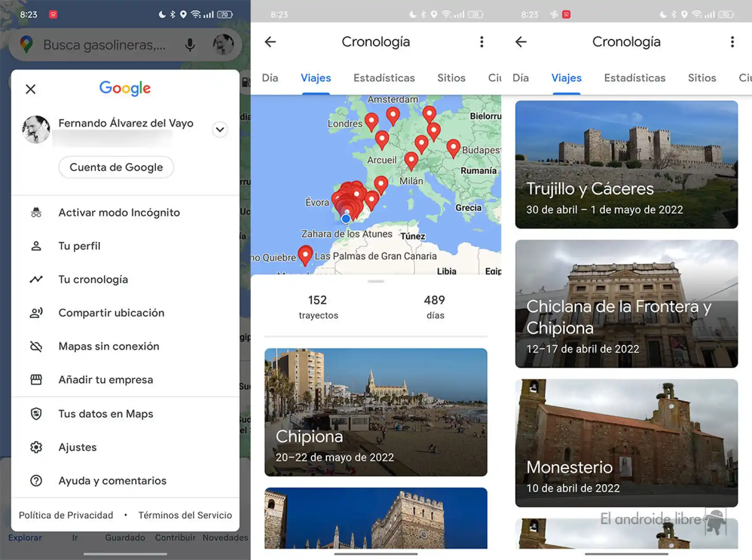752x560 pixels.
Task: Open Tu cronología timeline option
Action: (93, 280)
